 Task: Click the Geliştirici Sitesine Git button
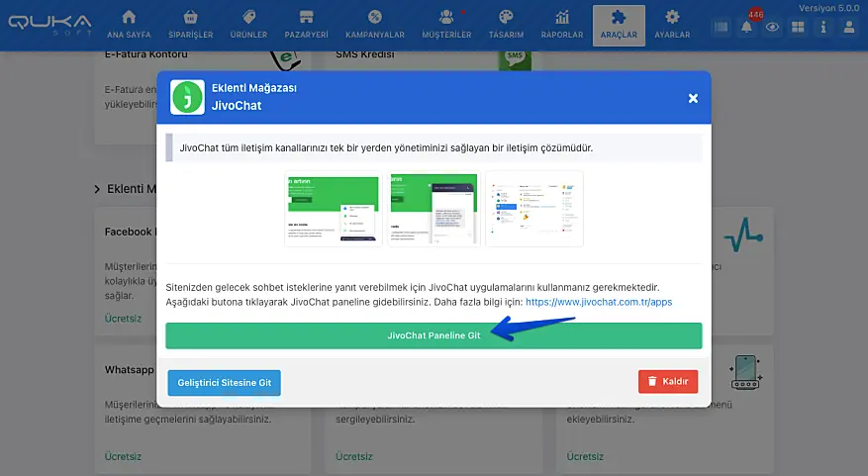(x=224, y=381)
